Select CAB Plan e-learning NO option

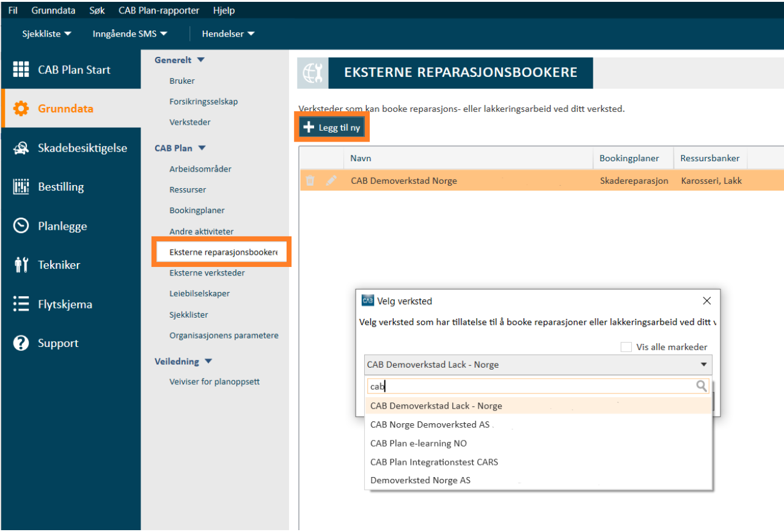coord(538,443)
